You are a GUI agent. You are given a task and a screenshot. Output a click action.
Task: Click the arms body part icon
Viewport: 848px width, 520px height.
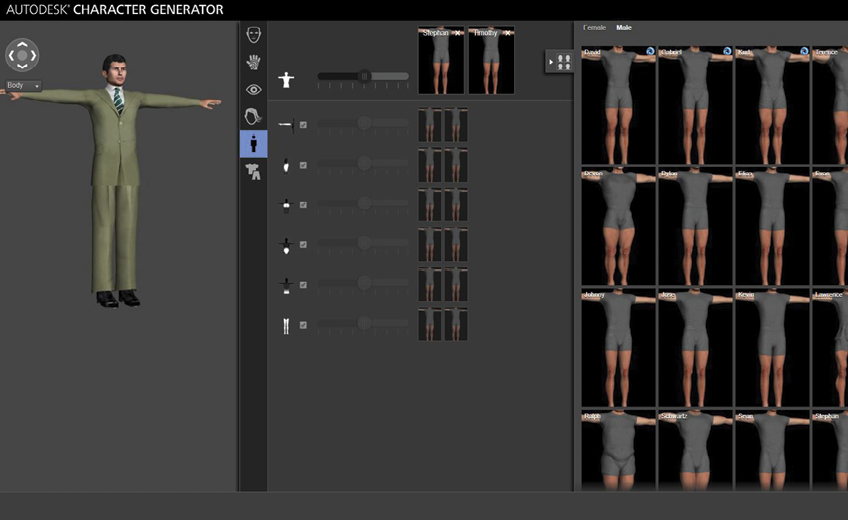coord(286,125)
